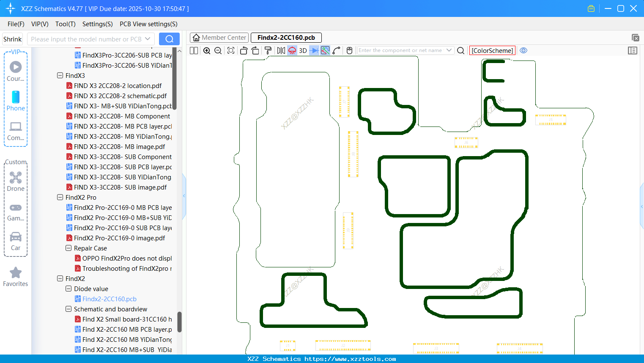Select the Phone category
The image size is (644, 363).
(16, 101)
